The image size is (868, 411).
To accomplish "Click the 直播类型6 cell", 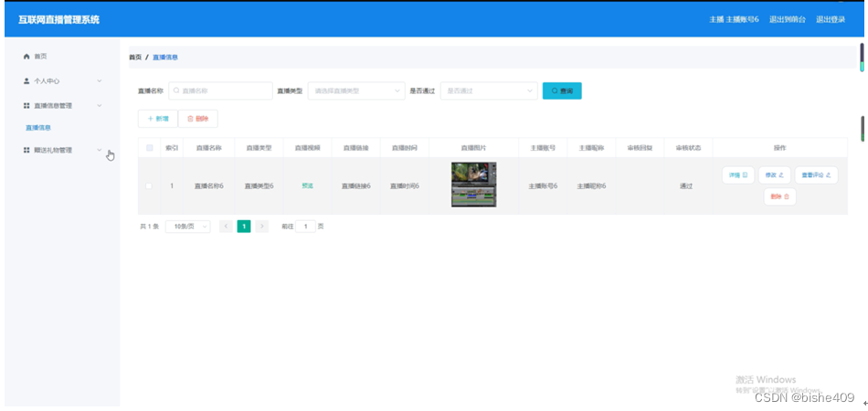I will tap(259, 185).
